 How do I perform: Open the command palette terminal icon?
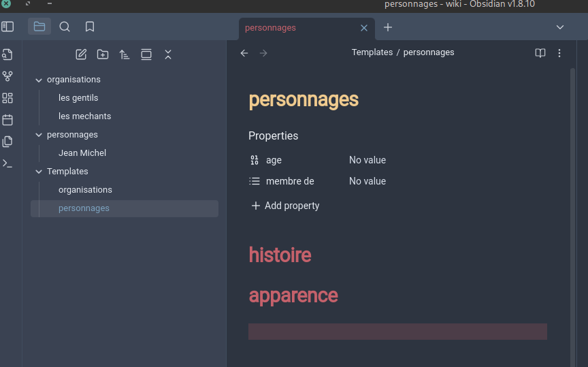tap(7, 163)
